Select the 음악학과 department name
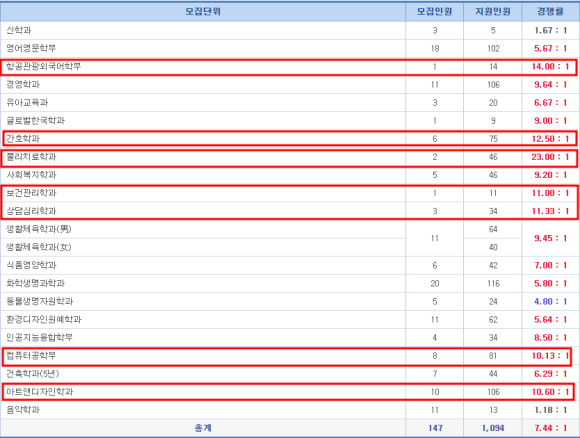 (23, 410)
